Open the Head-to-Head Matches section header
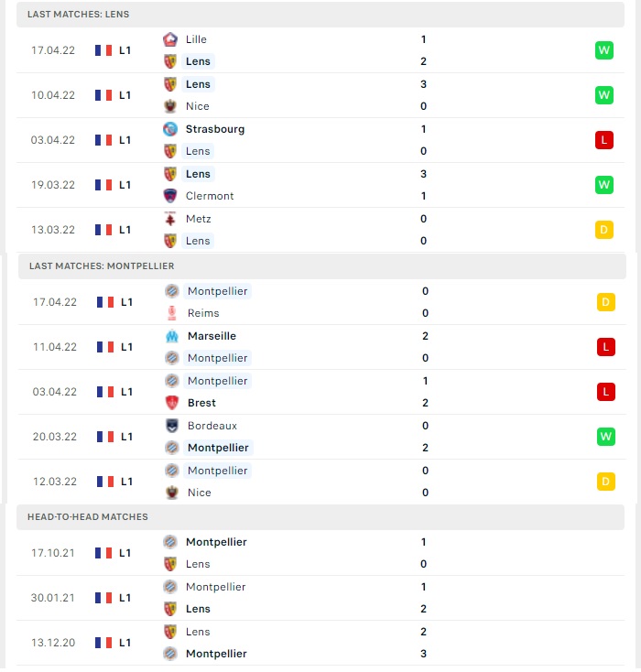 click(320, 517)
